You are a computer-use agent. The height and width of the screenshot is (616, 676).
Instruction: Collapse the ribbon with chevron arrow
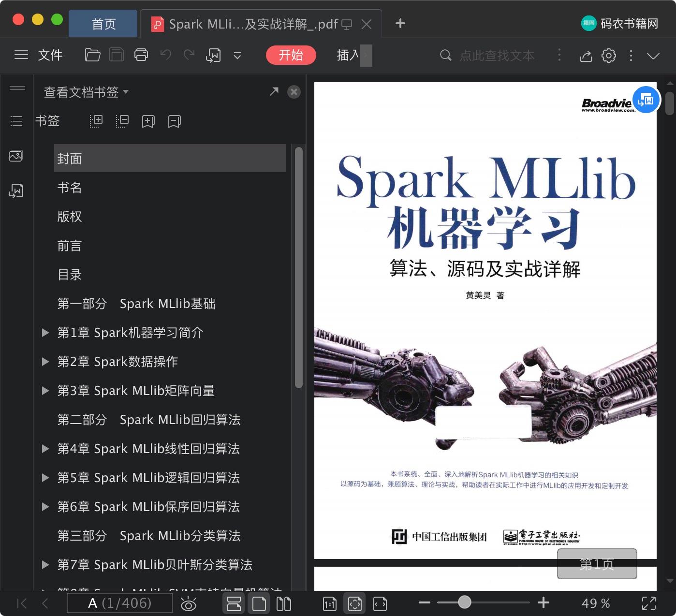coord(653,56)
